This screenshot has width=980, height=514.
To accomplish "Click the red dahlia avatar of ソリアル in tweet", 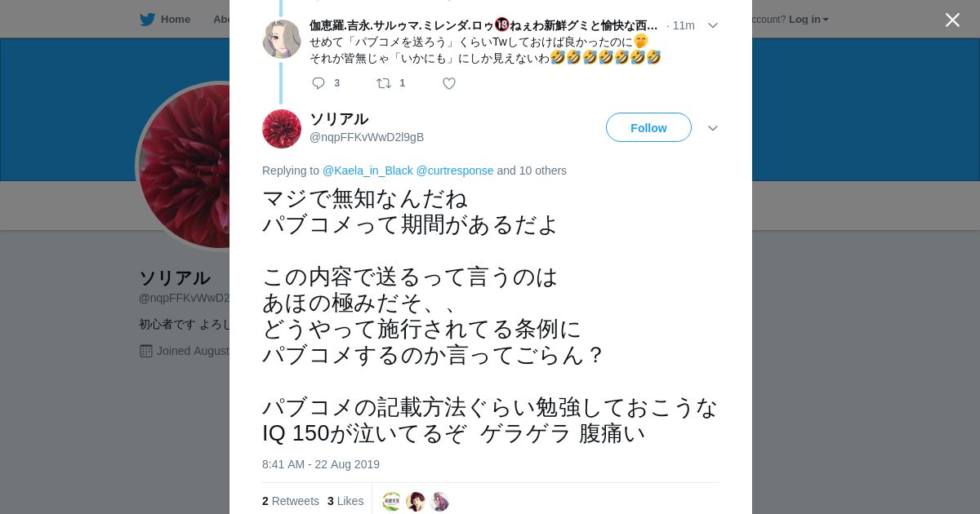I will click(x=282, y=129).
